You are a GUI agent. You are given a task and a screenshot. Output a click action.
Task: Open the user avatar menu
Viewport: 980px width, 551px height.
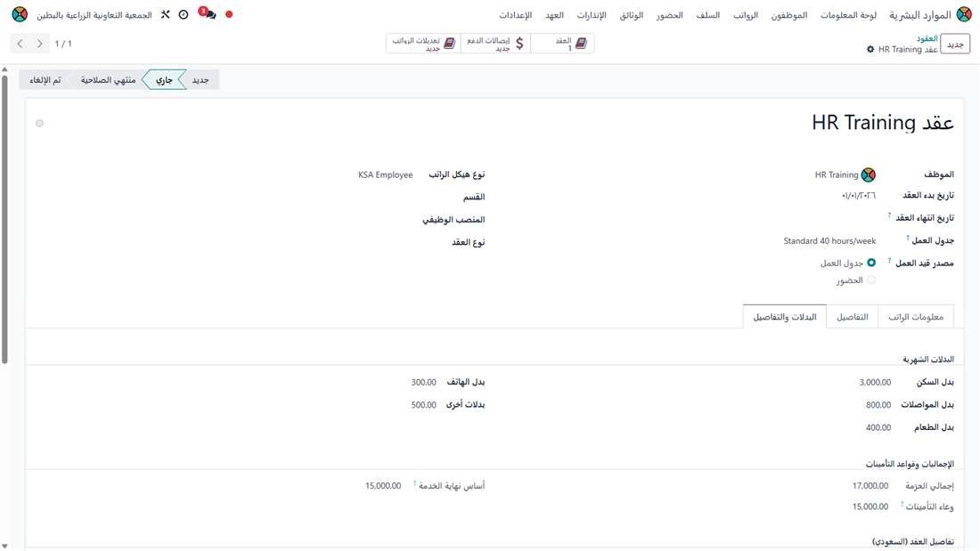(x=20, y=14)
